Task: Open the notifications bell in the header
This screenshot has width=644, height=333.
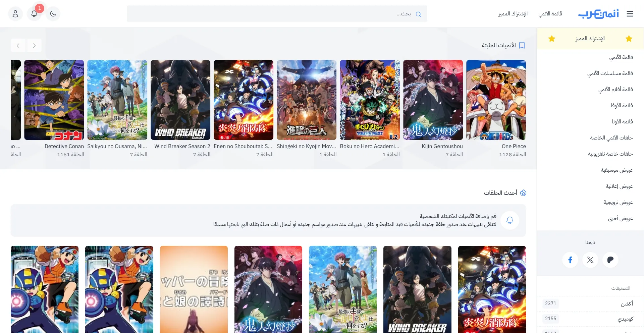Action: tap(34, 14)
